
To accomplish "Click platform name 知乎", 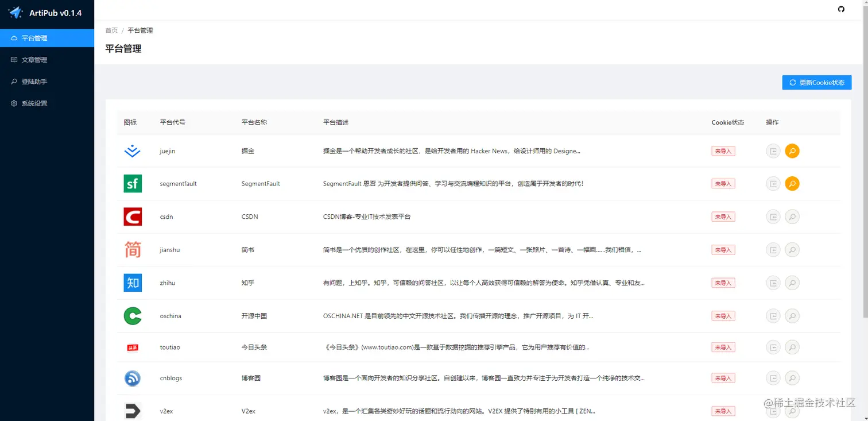I will (247, 283).
